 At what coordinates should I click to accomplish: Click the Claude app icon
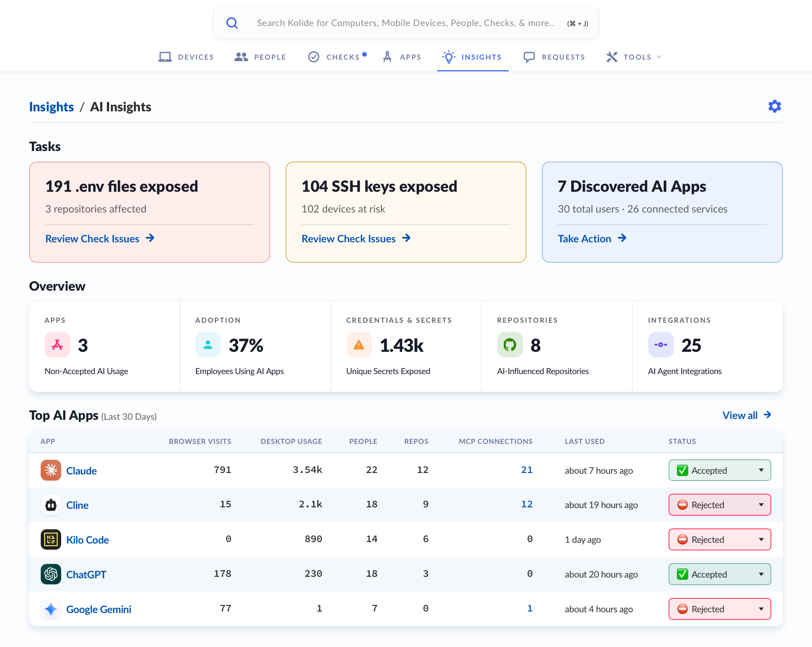coord(51,470)
